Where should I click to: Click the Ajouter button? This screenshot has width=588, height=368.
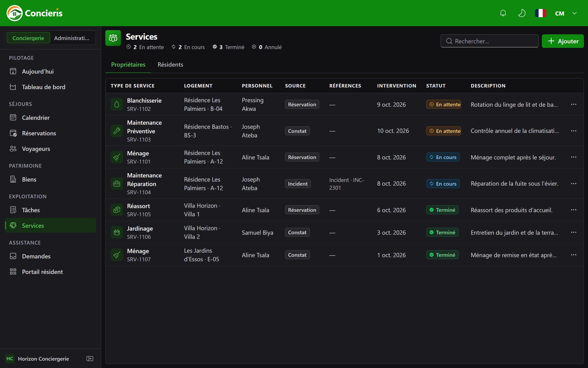pyautogui.click(x=563, y=41)
